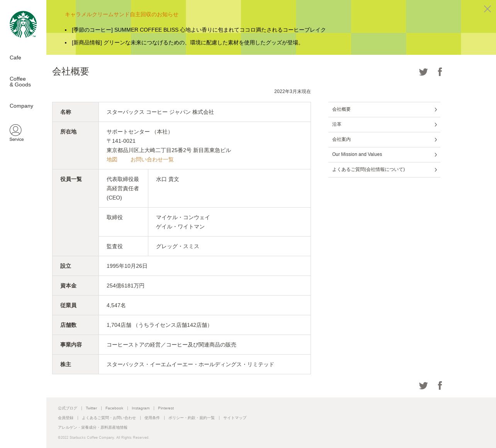
Task: Click CEO name 水口 貴文
Action: (x=168, y=179)
